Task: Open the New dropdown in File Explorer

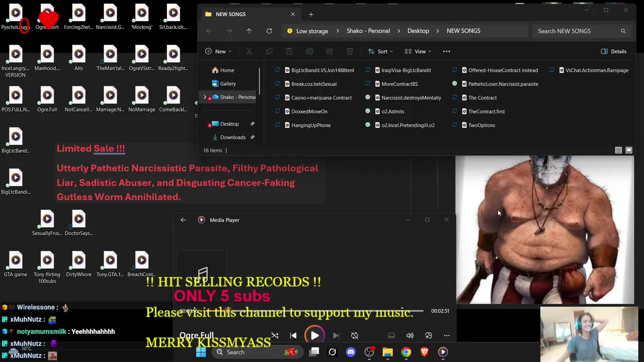Action: click(x=218, y=51)
